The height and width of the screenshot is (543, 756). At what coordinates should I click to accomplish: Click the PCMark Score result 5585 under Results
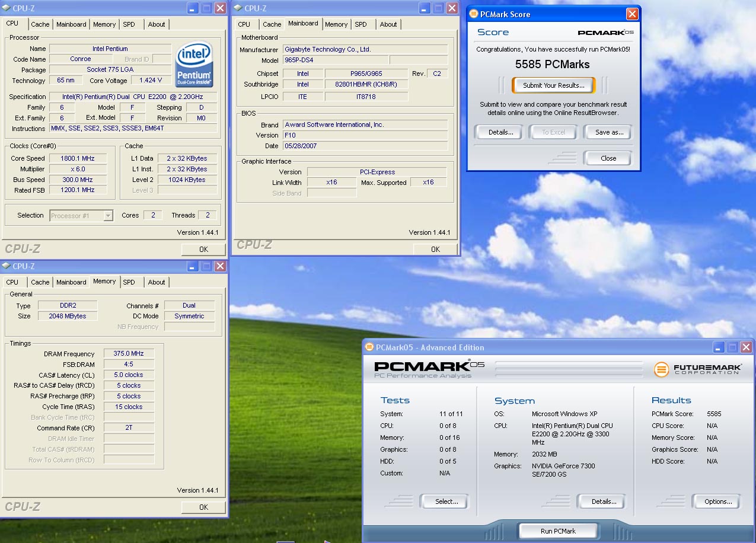click(x=714, y=414)
